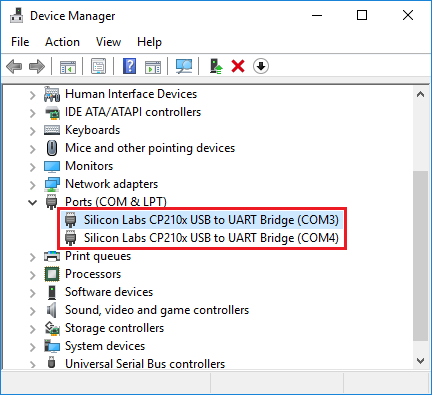Screen dimensions: 432x395
Task: Expand the Network adapters category
Action: pos(33,184)
